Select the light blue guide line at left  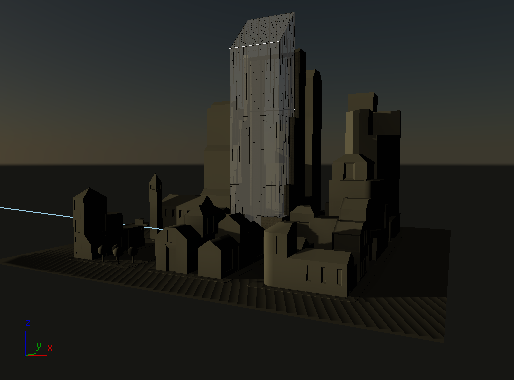pyautogui.click(x=37, y=212)
